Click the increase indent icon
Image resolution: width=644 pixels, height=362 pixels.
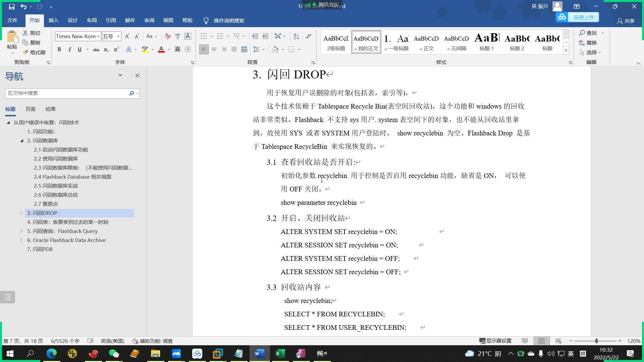click(265, 36)
